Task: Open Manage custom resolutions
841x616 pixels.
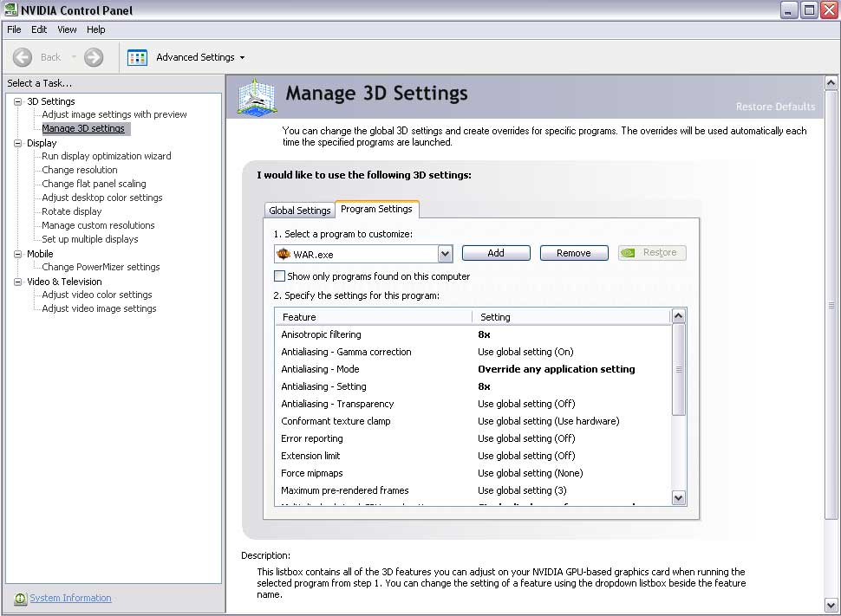Action: 98,226
